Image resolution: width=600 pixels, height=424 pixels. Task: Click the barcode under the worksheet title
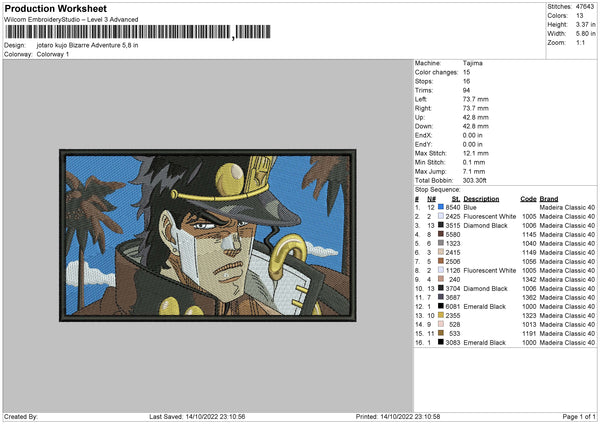[138, 32]
